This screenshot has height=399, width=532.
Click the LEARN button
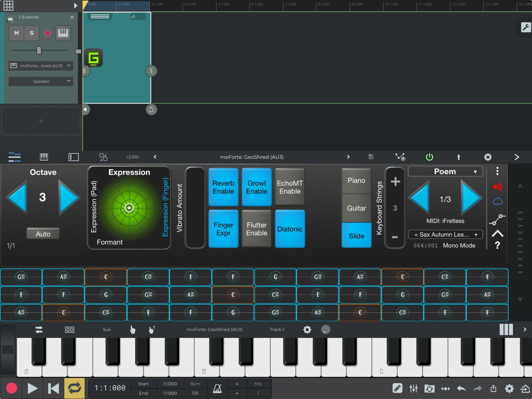tap(132, 157)
